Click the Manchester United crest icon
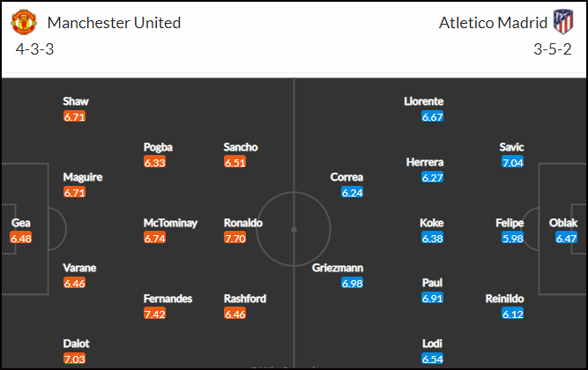This screenshot has height=370, width=588. (x=24, y=22)
